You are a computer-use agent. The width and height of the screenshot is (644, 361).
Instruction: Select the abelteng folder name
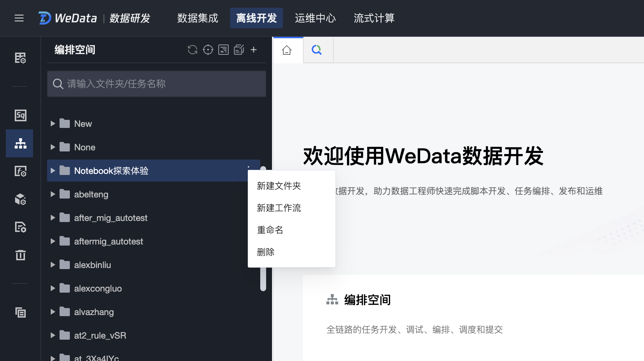coord(91,194)
